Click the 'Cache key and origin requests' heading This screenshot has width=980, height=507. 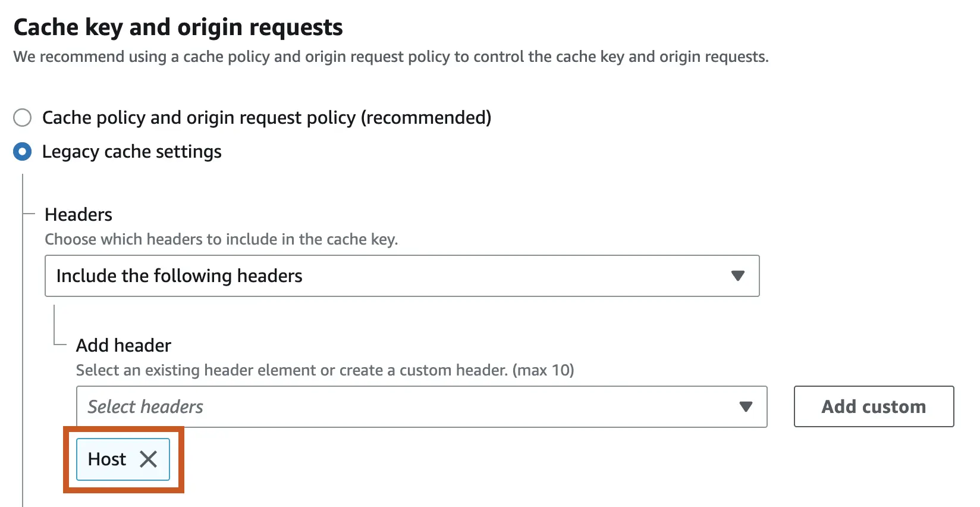pos(178,27)
